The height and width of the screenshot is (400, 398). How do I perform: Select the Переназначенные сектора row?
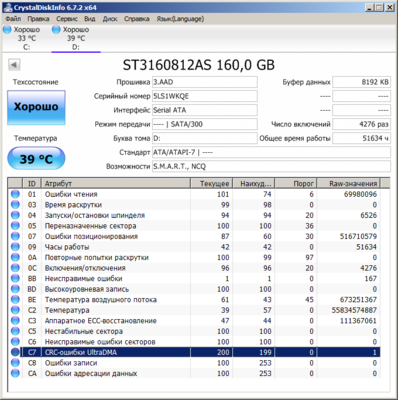(194, 226)
